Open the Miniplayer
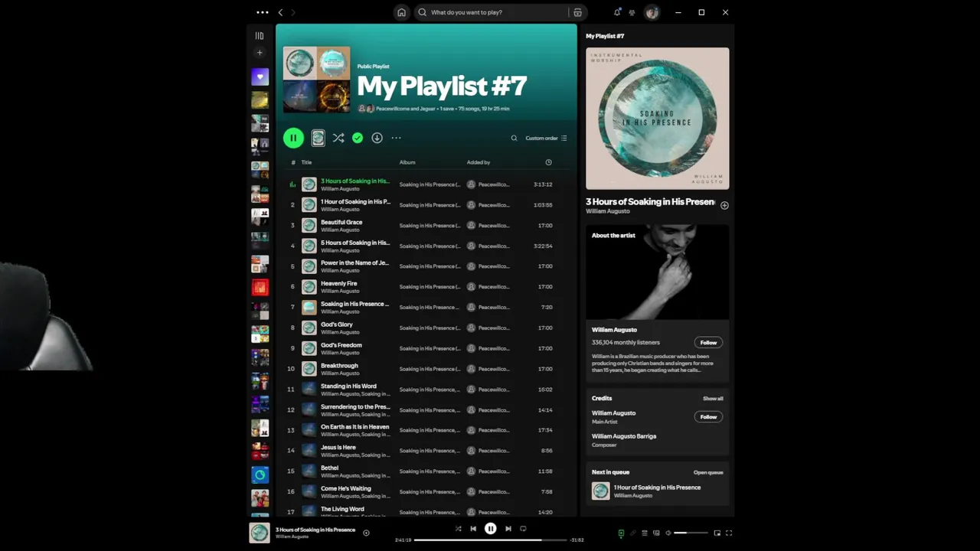The height and width of the screenshot is (551, 980). (x=717, y=533)
